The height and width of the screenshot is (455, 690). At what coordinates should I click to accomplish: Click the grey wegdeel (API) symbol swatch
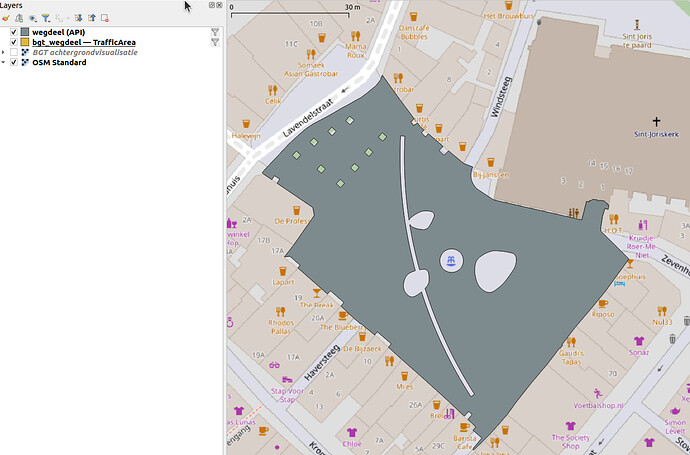pyautogui.click(x=25, y=32)
